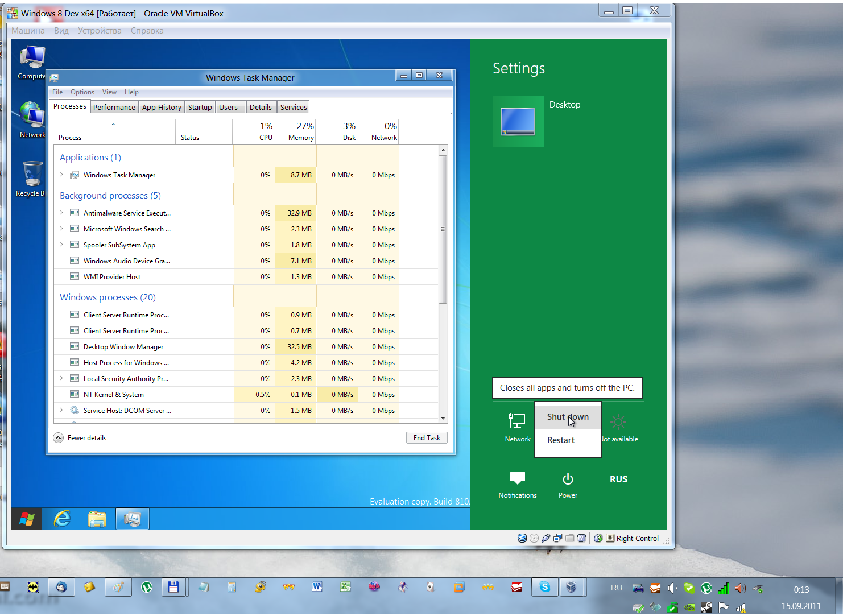843x616 pixels.
Task: Go to the Details tab
Action: tap(261, 107)
